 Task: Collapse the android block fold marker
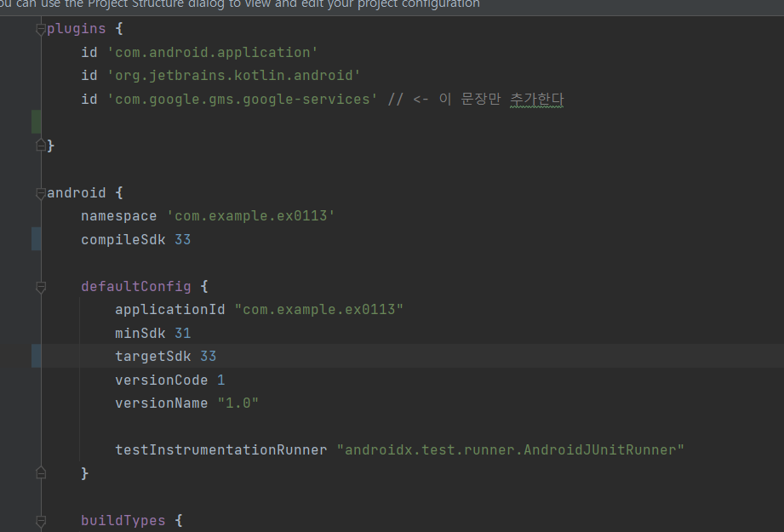point(41,193)
